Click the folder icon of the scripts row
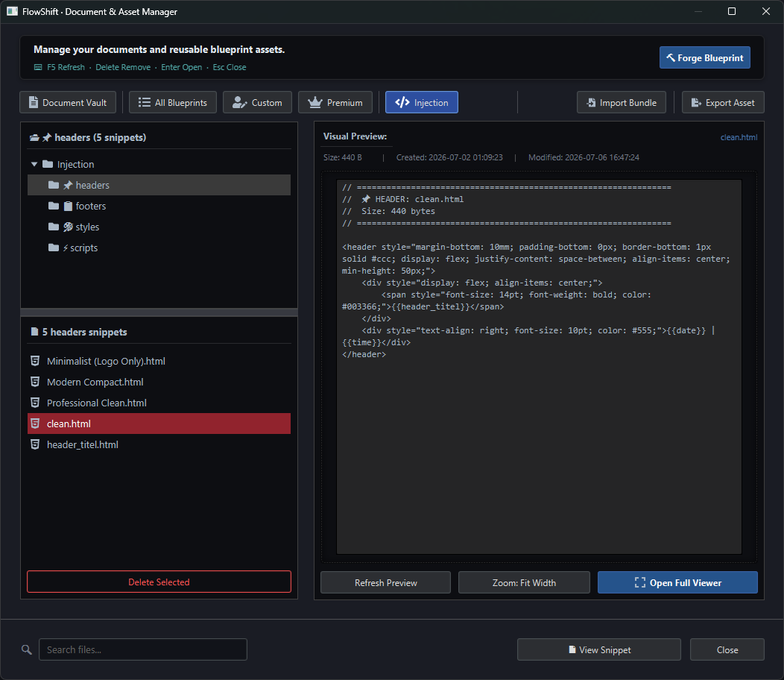Image resolution: width=784 pixels, height=680 pixels. coord(54,248)
